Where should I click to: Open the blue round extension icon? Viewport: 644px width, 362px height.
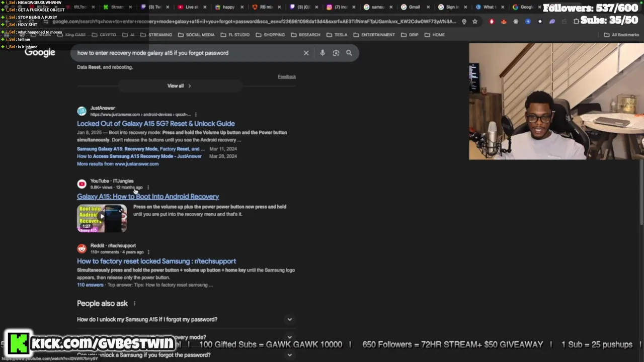[x=528, y=22]
